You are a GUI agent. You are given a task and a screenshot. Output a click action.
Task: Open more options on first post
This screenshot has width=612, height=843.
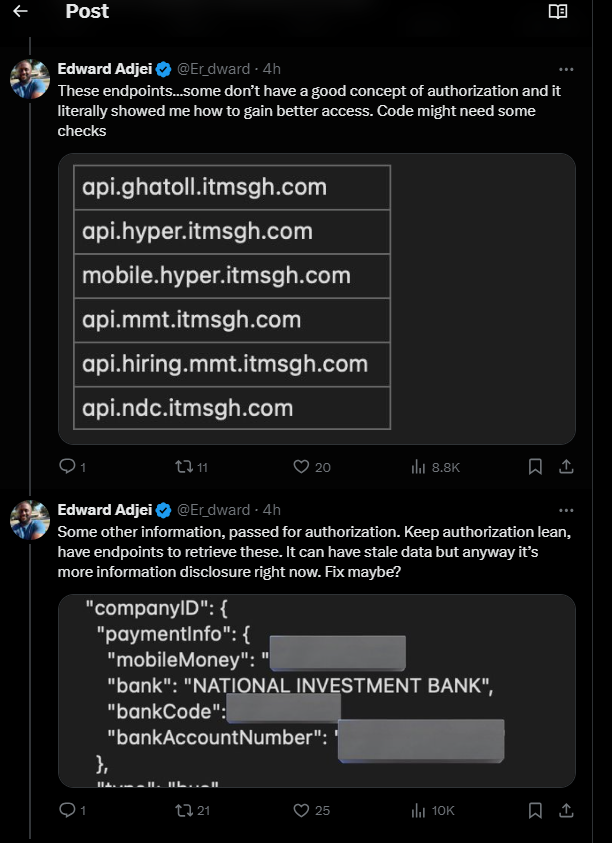pyautogui.click(x=566, y=70)
